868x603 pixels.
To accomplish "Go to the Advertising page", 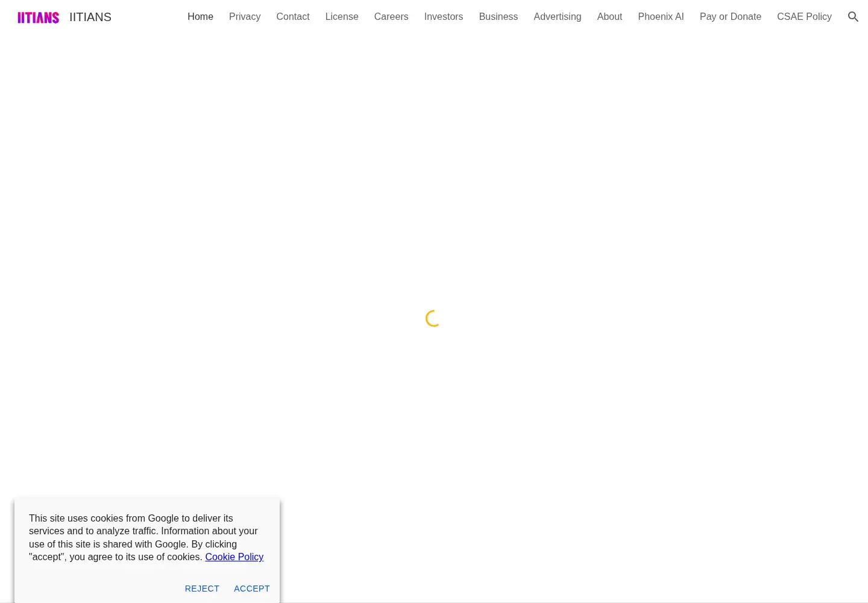I will tap(558, 17).
